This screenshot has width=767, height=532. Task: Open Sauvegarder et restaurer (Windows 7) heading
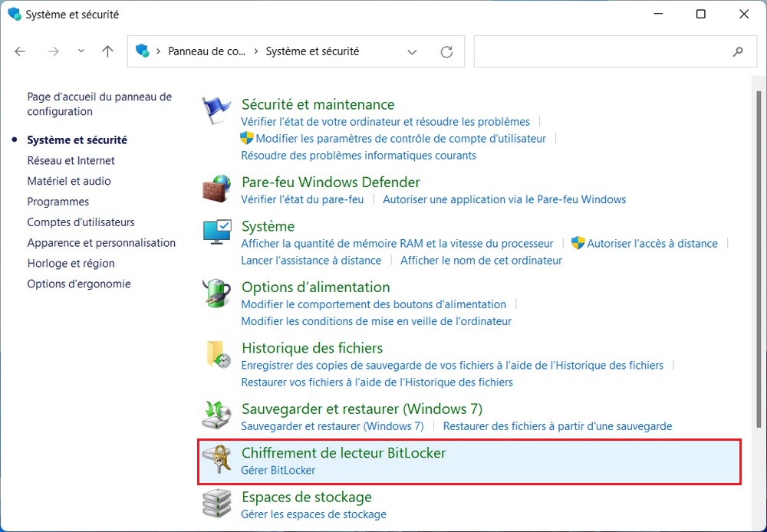362,409
